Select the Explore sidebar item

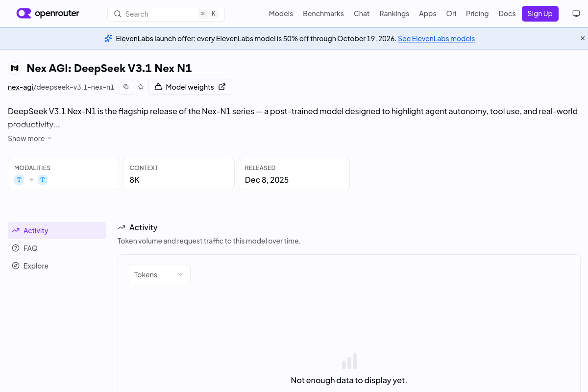[x=57, y=266]
